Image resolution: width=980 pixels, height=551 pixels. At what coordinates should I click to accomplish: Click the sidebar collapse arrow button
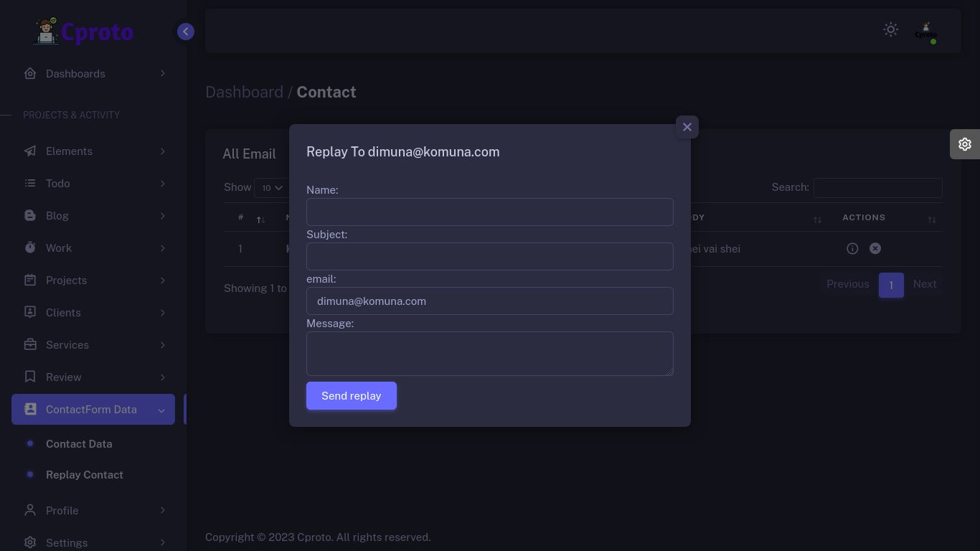pyautogui.click(x=186, y=32)
